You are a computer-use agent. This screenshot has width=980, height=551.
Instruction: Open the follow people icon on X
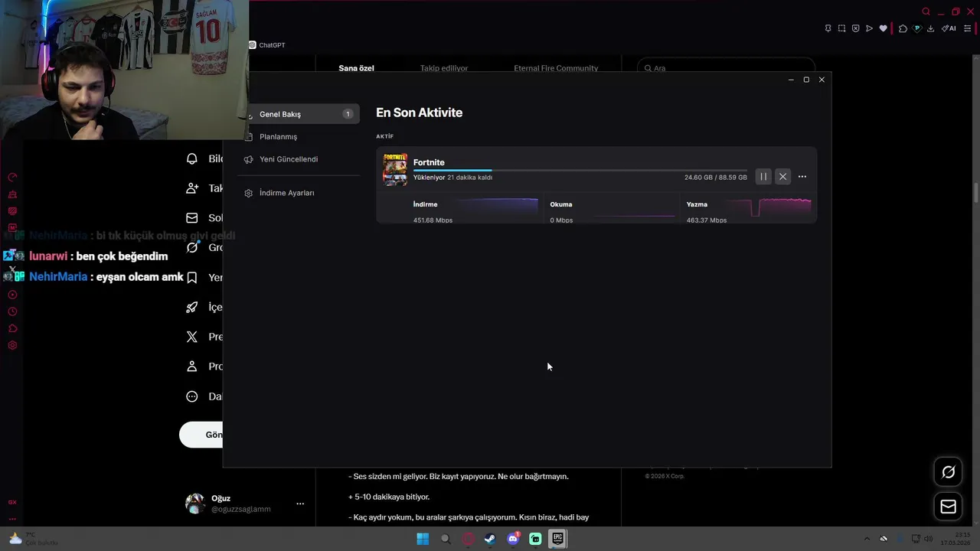tap(192, 188)
